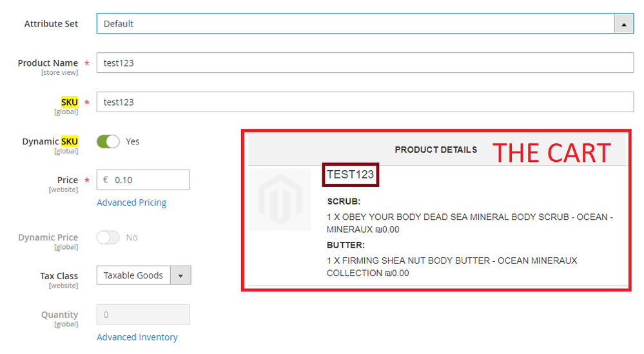Viewport: 644px width, 354px height.
Task: Toggle the Dynamic Price switch
Action: (108, 237)
